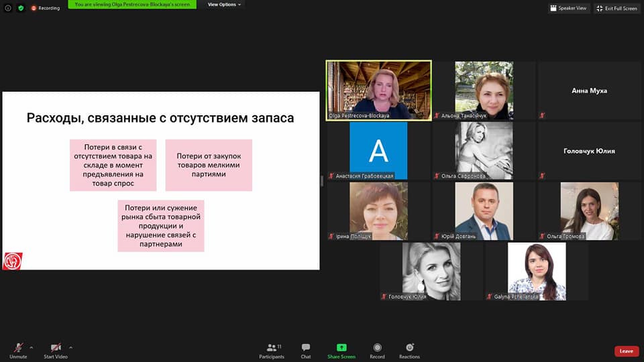Switch to Speaker View
Screen dimensions: 644x362
click(568, 8)
